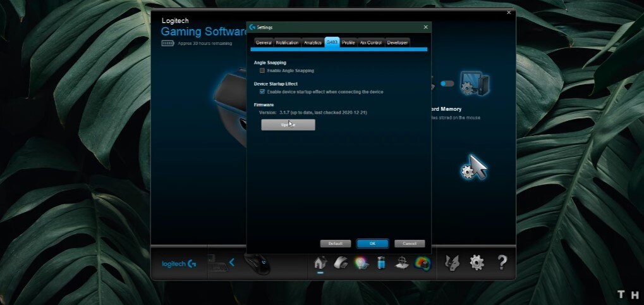Open the battery settings icon

click(382, 262)
